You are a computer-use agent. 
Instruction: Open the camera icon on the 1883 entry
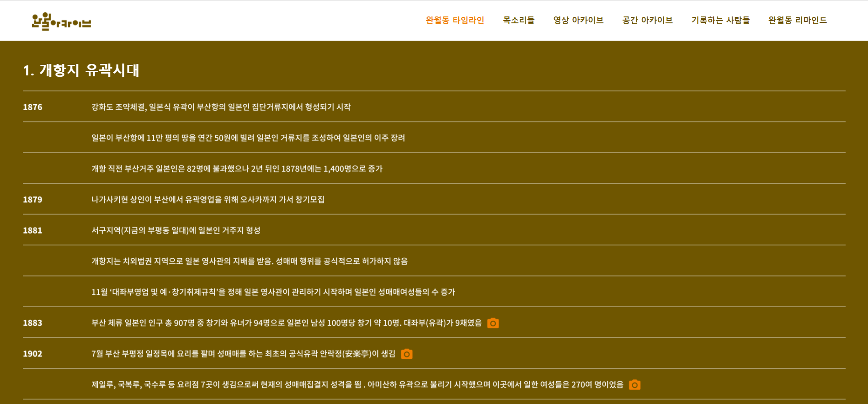493,323
